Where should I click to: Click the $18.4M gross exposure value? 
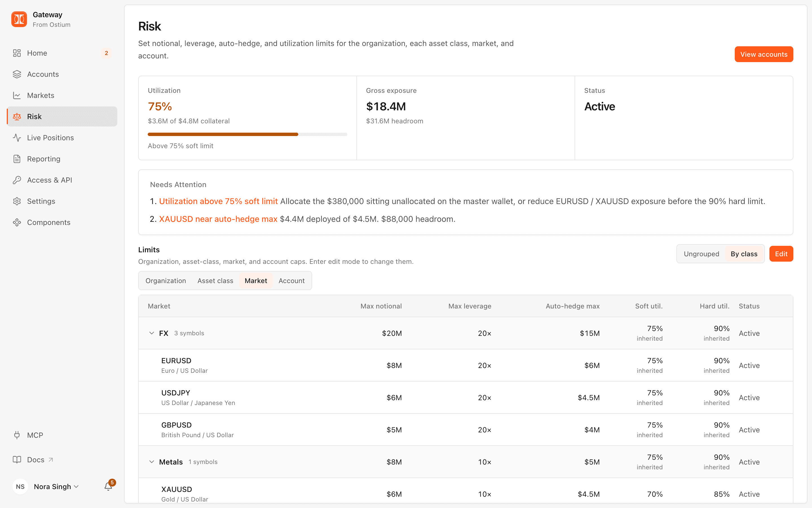click(386, 106)
